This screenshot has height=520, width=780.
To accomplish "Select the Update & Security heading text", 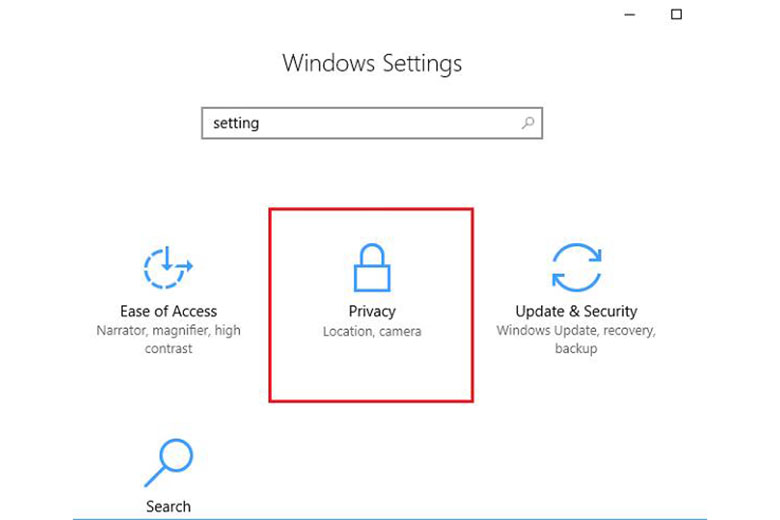I will (x=576, y=311).
